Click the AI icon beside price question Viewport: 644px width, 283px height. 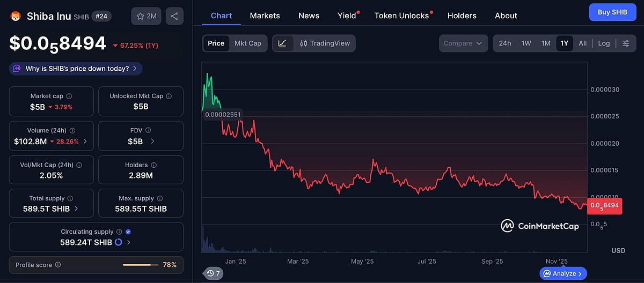click(17, 69)
